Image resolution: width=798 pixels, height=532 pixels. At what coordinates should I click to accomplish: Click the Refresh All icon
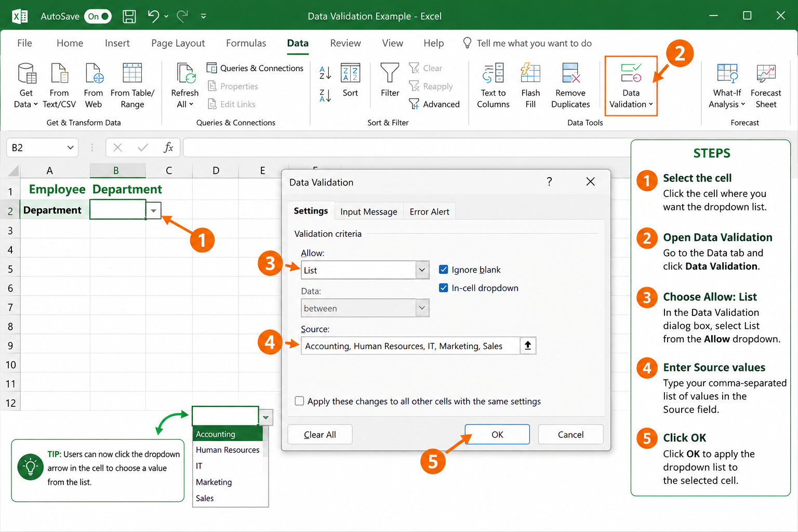pos(185,74)
